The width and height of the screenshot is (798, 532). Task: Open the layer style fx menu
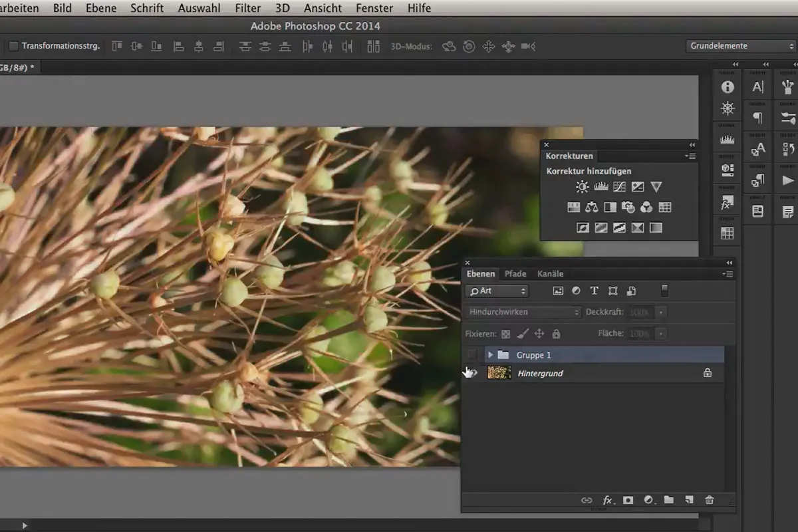tap(608, 500)
